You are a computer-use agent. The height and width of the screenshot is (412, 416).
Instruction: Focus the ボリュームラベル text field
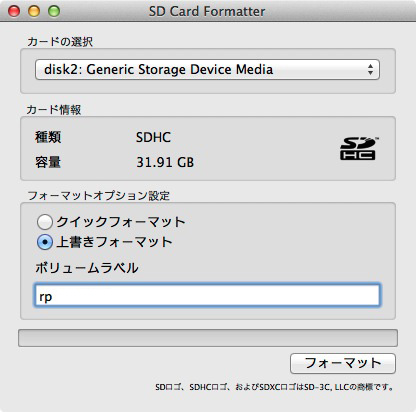coord(207,295)
